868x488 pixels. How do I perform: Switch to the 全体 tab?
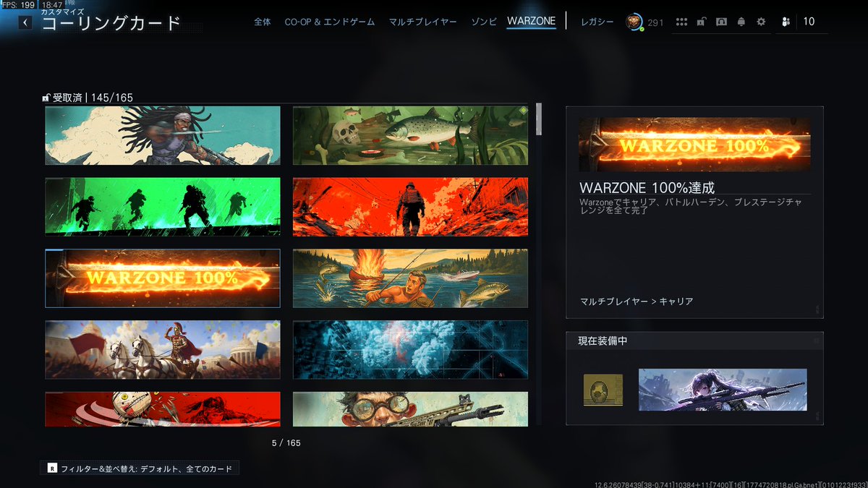263,22
